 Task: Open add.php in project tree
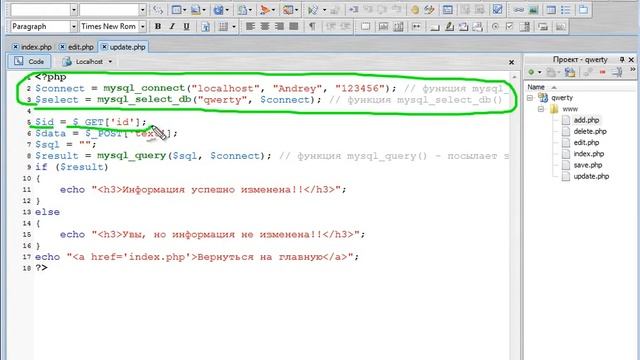click(x=586, y=120)
